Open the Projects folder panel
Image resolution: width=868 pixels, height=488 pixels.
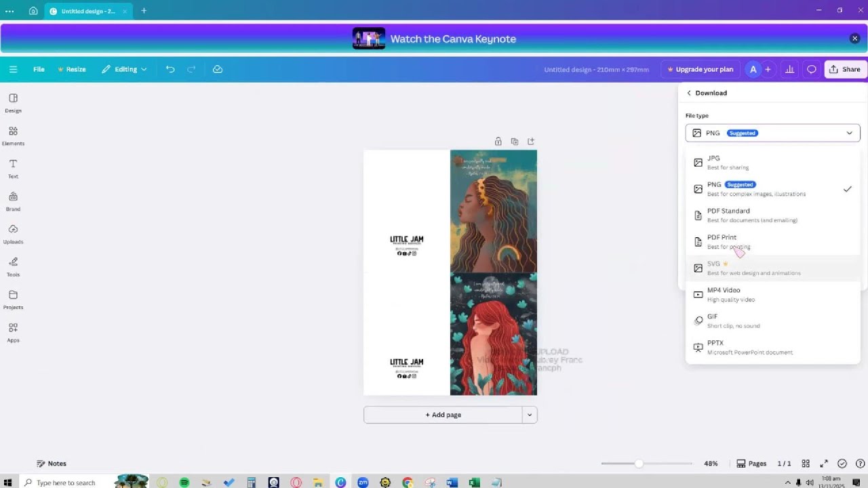tap(13, 300)
